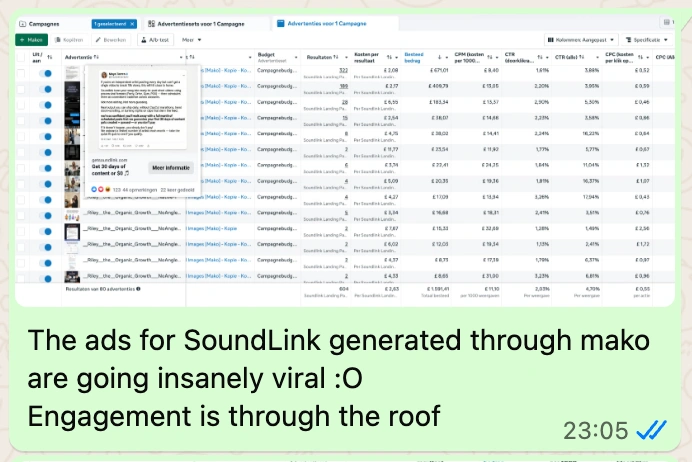Click the '16,22%' CTR (alle) value

(x=590, y=134)
